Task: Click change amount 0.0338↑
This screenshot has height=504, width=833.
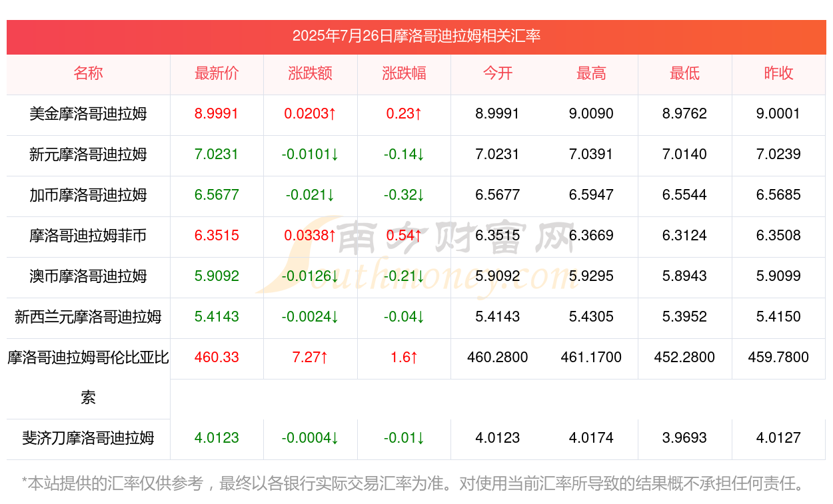Action: [x=311, y=236]
